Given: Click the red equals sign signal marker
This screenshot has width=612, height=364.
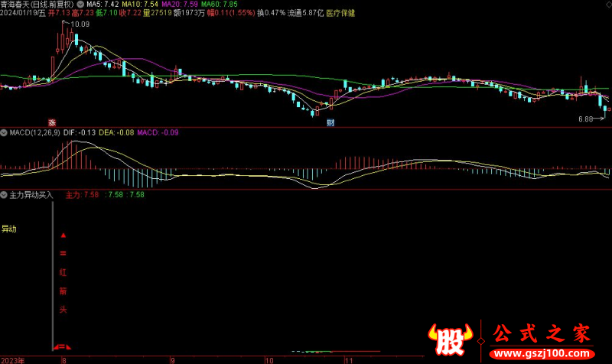Looking at the screenshot, I should point(63,254).
